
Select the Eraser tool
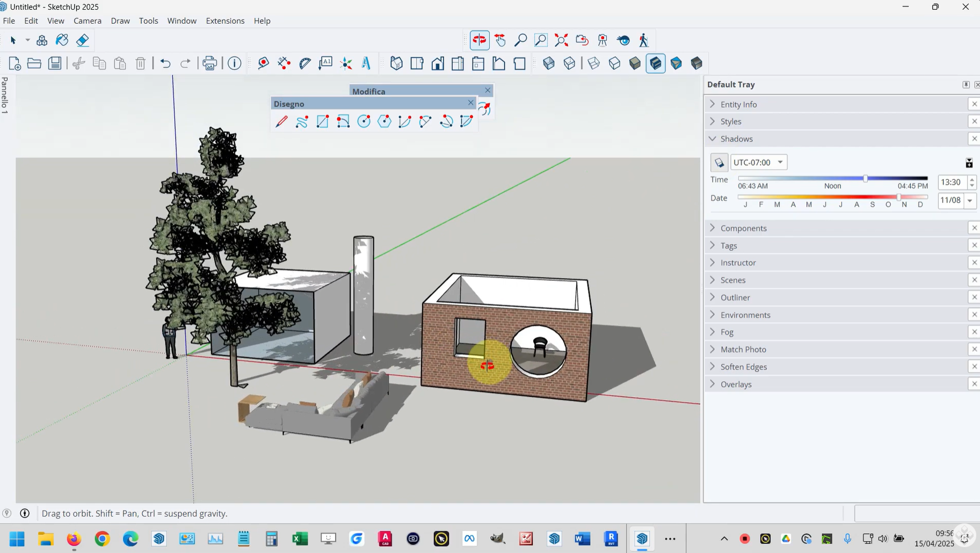[82, 40]
